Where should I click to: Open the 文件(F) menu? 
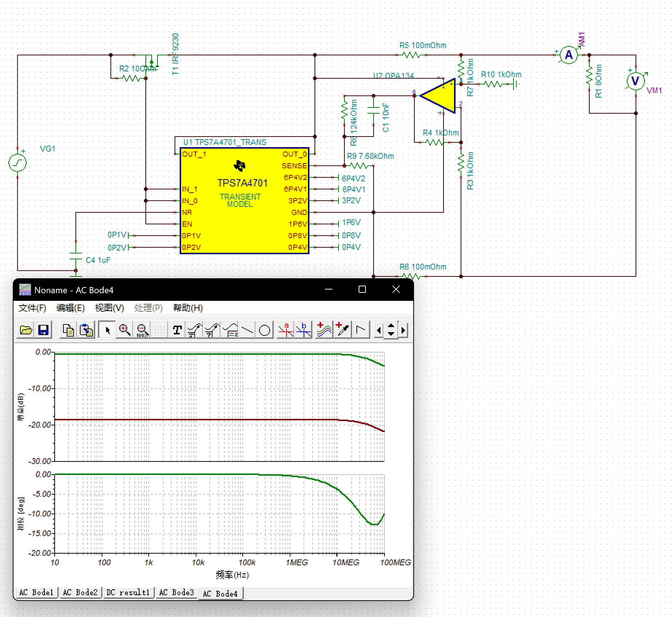click(32, 308)
